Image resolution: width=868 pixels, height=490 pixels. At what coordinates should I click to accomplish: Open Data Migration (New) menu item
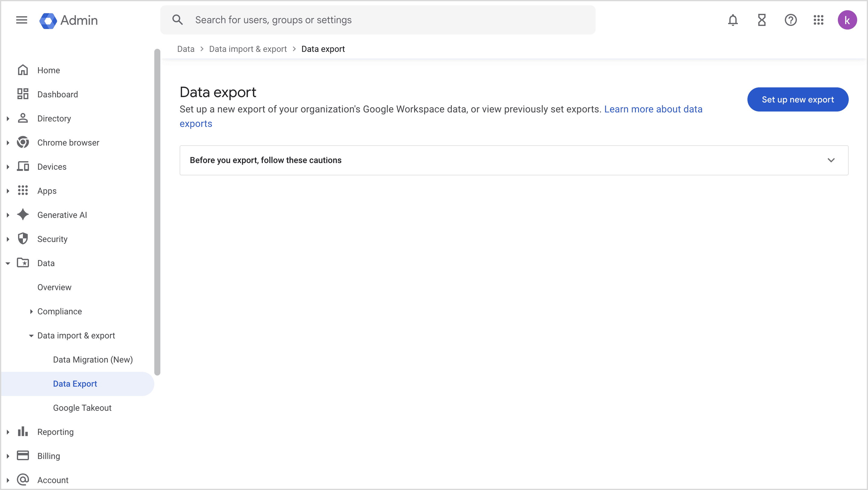point(93,360)
